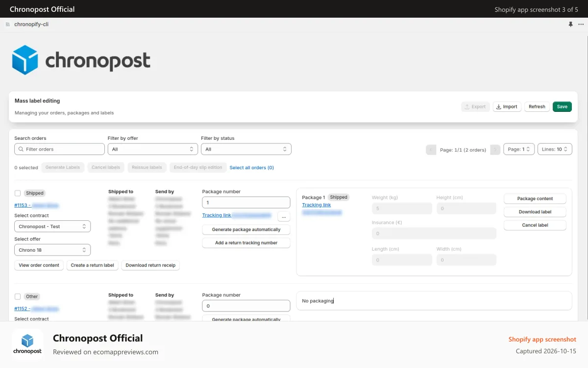This screenshot has width=588, height=368.
Task: Click the Shipped badge beside Package 1
Action: click(x=338, y=197)
